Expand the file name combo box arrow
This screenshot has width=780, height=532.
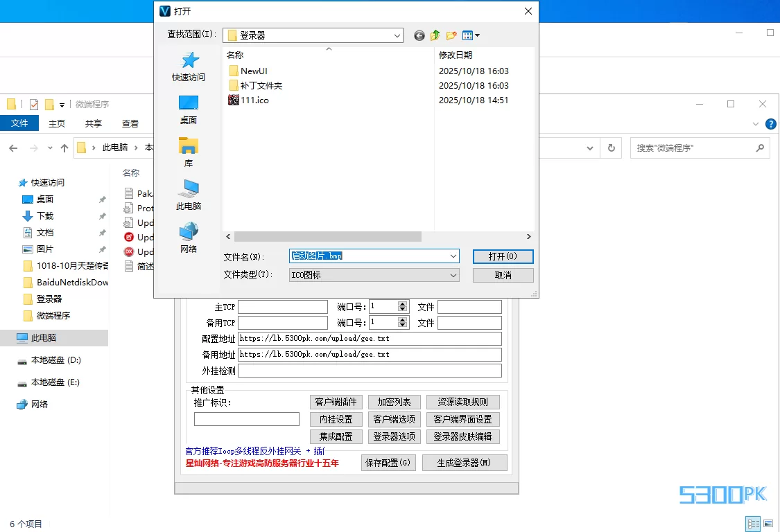pos(453,256)
